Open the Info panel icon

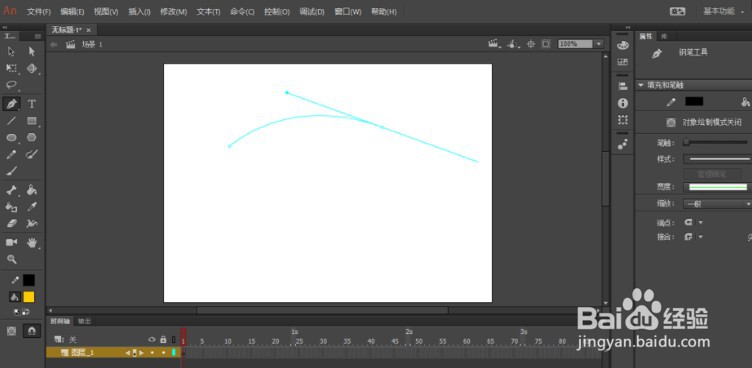623,103
